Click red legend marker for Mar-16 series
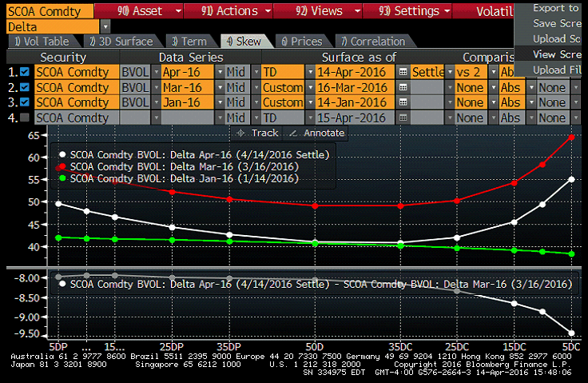Screen dimensions: 588x383 click(62, 166)
